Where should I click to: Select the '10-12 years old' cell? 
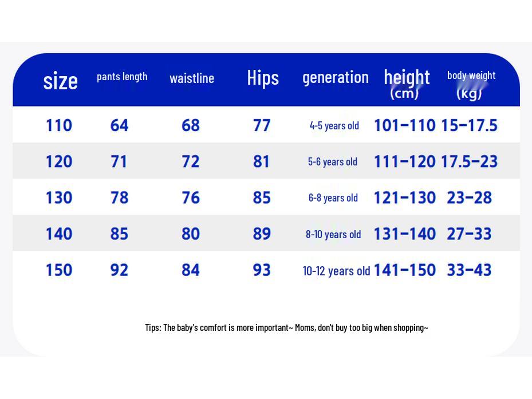pos(336,271)
